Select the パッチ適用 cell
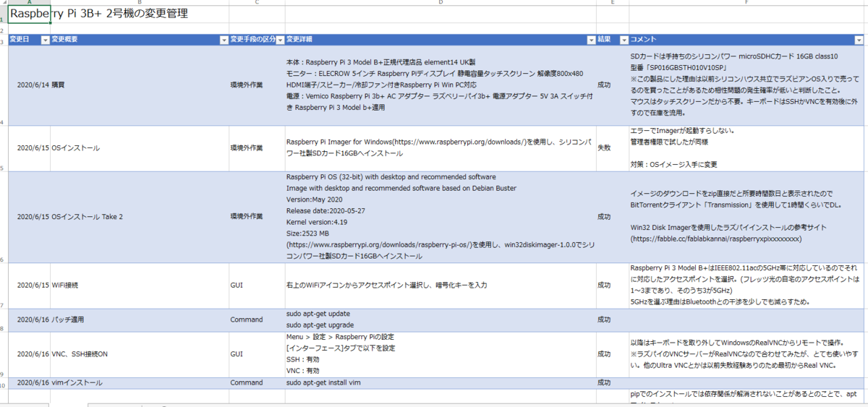The width and height of the screenshot is (868, 407). pyautogui.click(x=140, y=320)
